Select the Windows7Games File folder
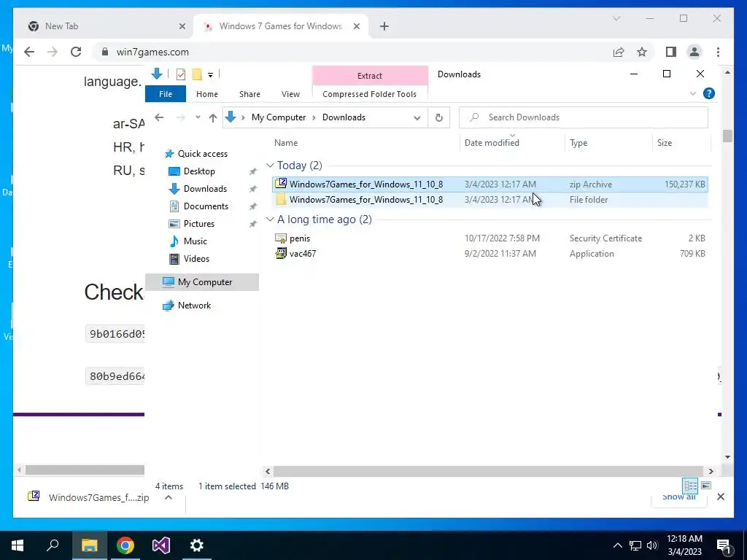 click(489, 200)
